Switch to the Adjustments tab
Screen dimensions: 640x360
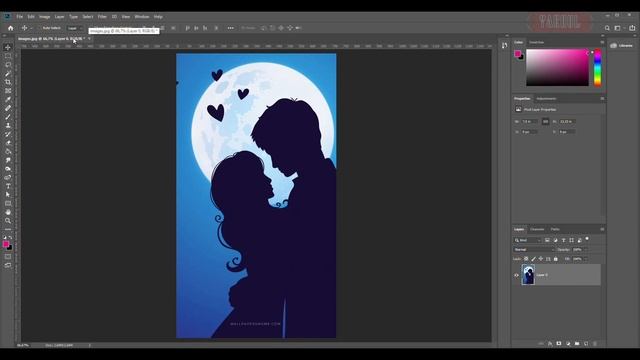[x=546, y=98]
